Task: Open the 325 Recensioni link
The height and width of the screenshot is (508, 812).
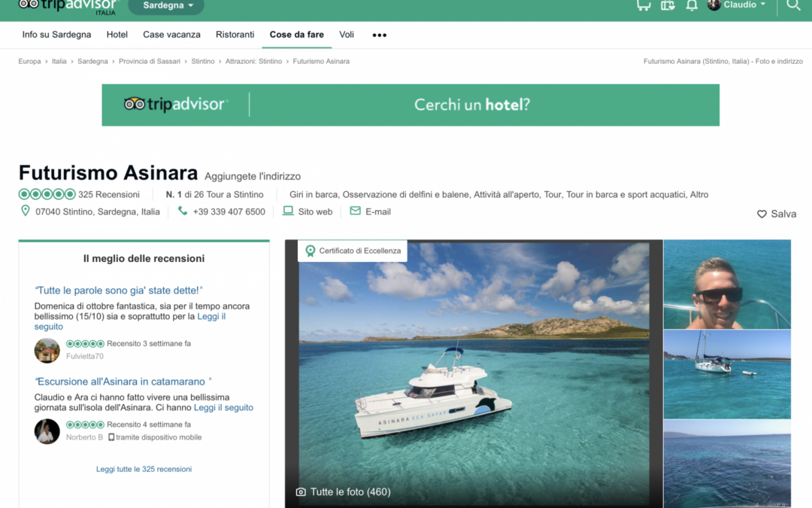Action: tap(109, 194)
